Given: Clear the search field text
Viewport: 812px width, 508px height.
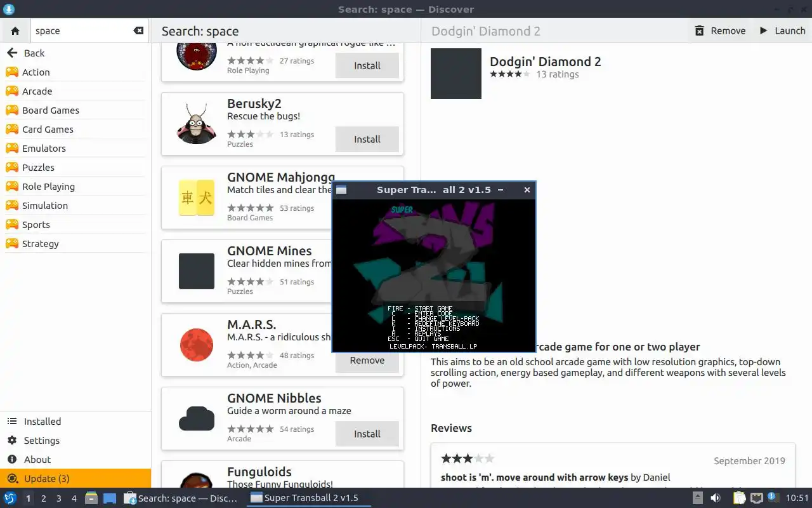Looking at the screenshot, I should (138, 30).
